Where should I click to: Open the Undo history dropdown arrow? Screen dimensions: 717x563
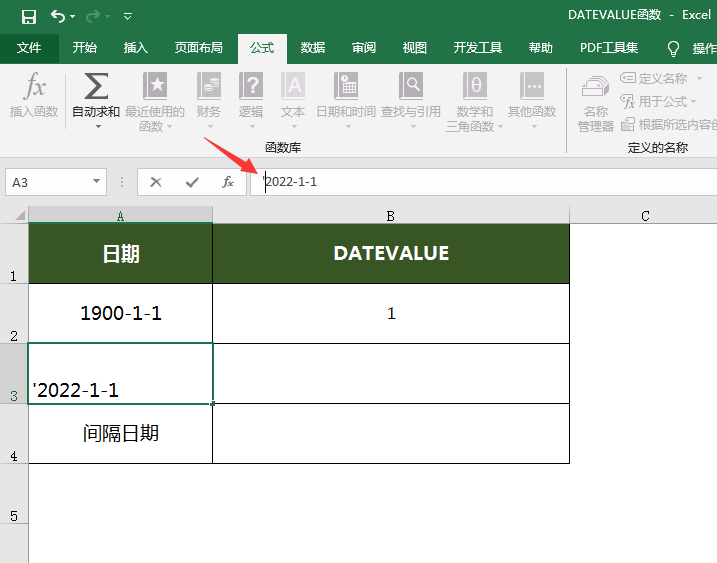coord(73,17)
